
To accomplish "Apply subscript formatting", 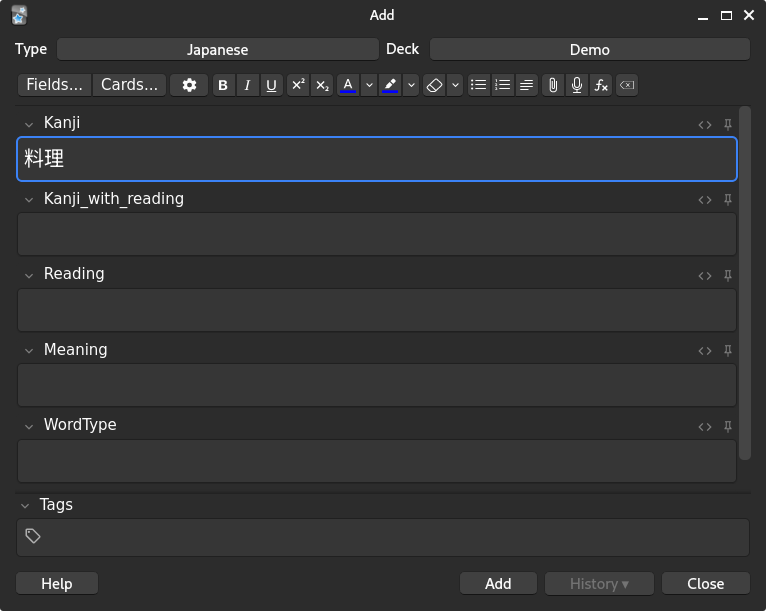I will tap(322, 86).
